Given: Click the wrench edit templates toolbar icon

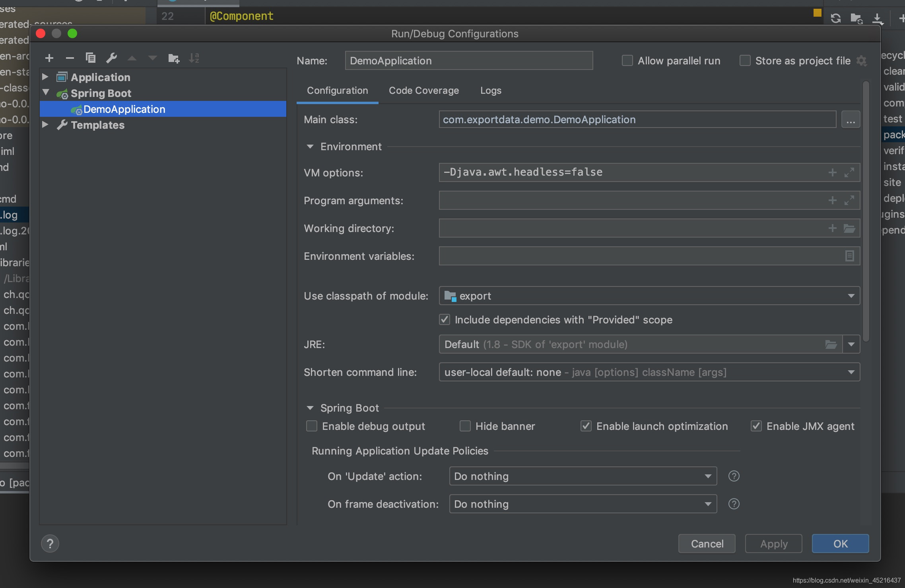Looking at the screenshot, I should 111,58.
